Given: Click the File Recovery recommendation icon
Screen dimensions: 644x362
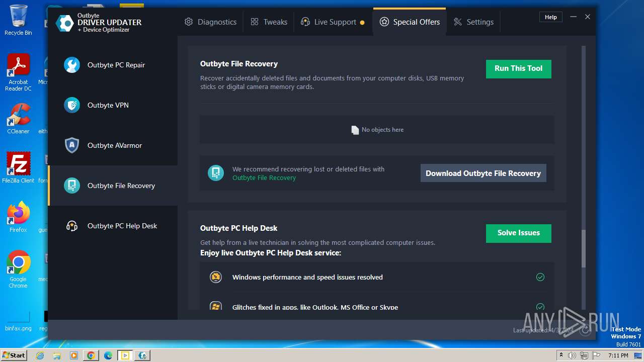Looking at the screenshot, I should [216, 173].
